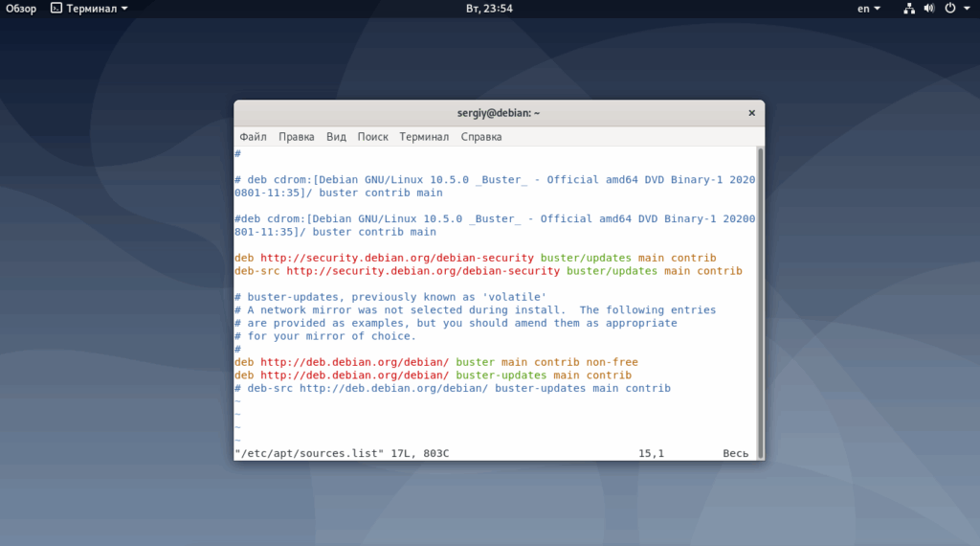Screen dimensions: 980x546
Task: Open the en keyboard layout dropdown
Action: [x=869, y=9]
